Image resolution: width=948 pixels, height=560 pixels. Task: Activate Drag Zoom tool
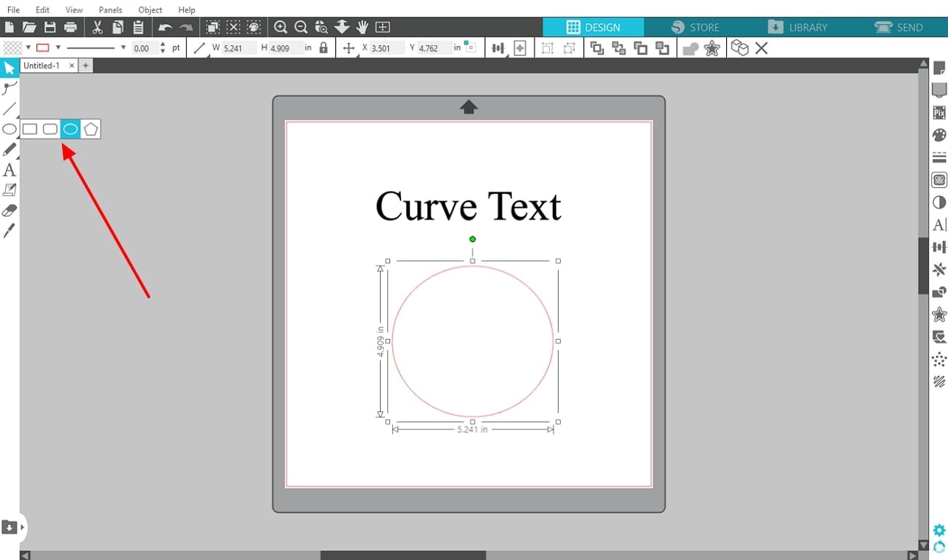[342, 27]
